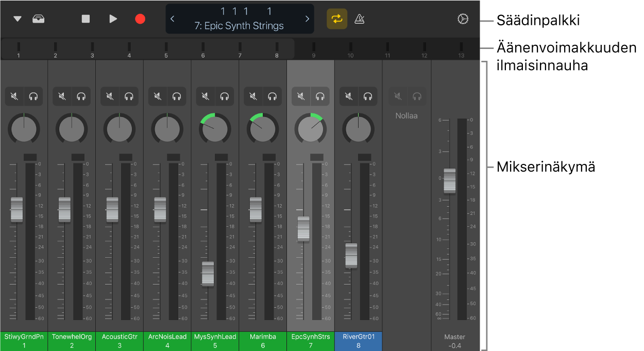Toggle the Metronome icon
The image size is (644, 351).
(360, 19)
